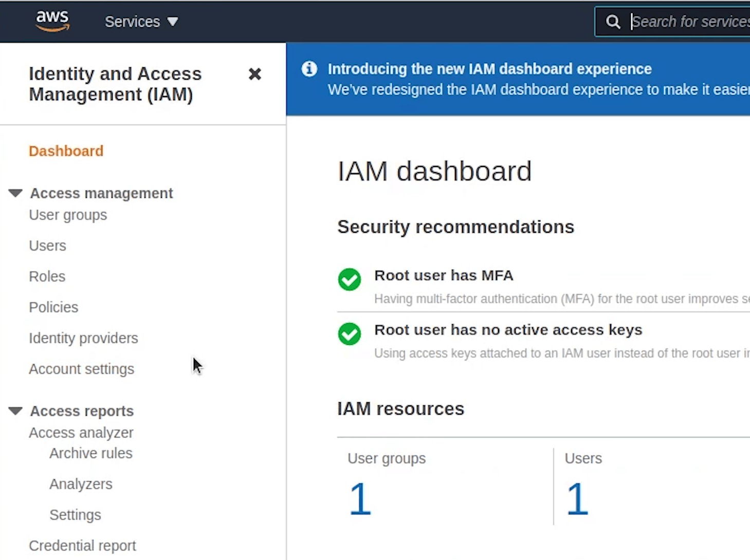Image resolution: width=750 pixels, height=560 pixels.
Task: Click green checkmark beside Root user has MFA
Action: [x=350, y=279]
